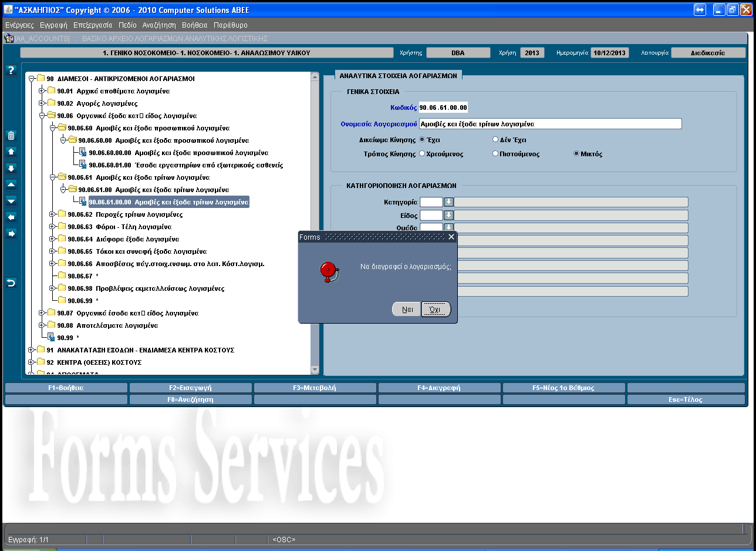Image resolution: width=756 pixels, height=551 pixels.
Task: Open the Πεδίο menu
Action: (x=127, y=25)
